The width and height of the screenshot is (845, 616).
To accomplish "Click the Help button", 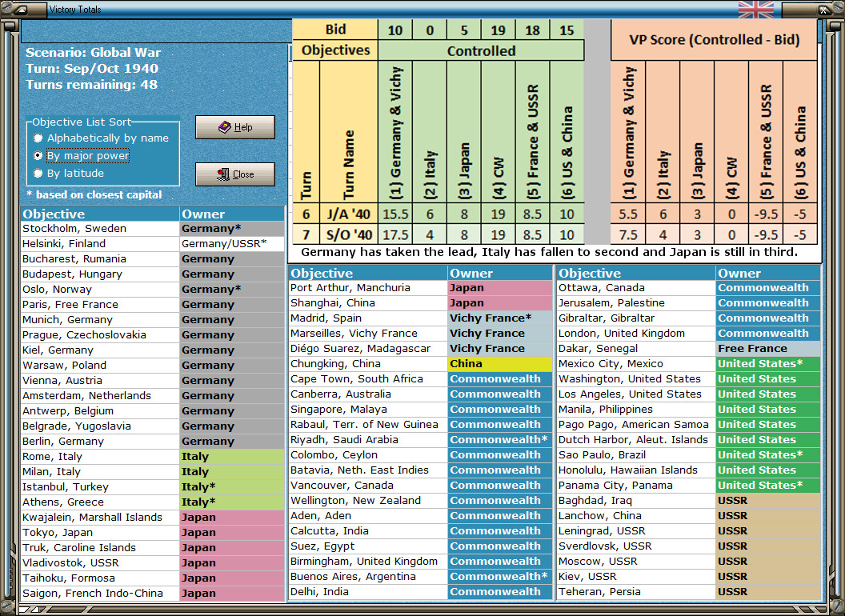I will [235, 127].
